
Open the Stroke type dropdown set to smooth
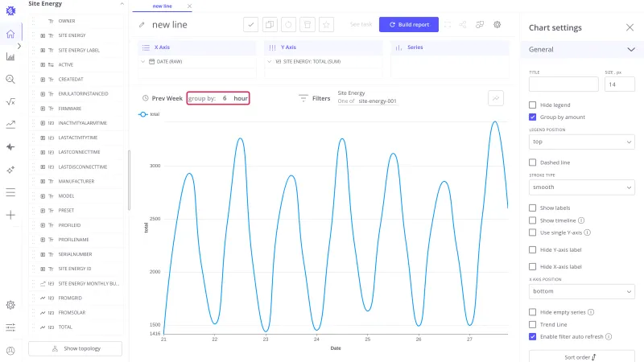pyautogui.click(x=581, y=187)
